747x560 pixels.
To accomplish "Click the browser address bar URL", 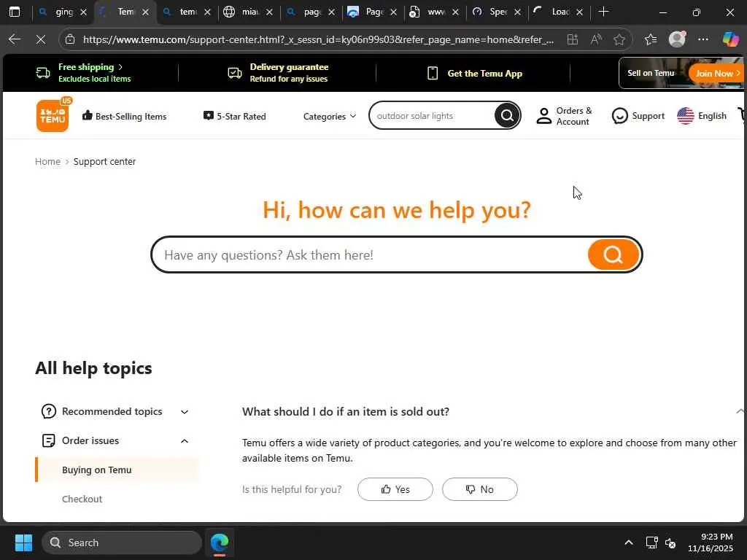I will pyautogui.click(x=318, y=39).
